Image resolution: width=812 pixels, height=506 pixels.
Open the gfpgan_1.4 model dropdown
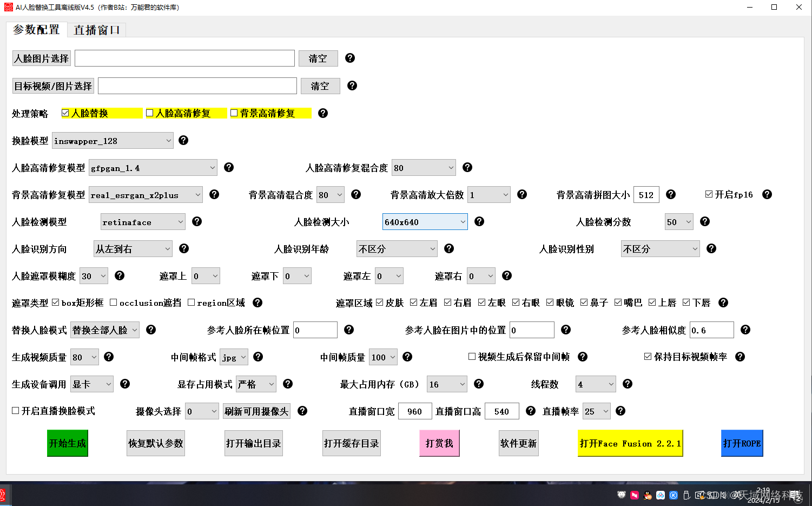point(153,168)
